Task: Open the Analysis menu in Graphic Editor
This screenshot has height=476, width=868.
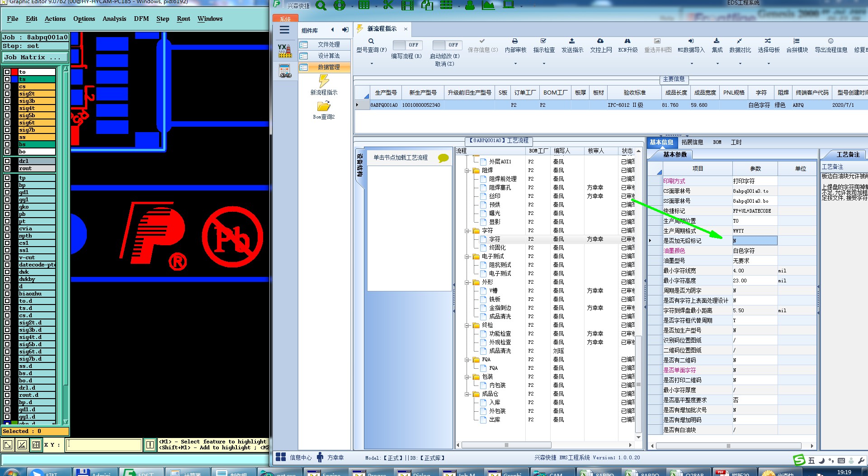Action: [114, 19]
